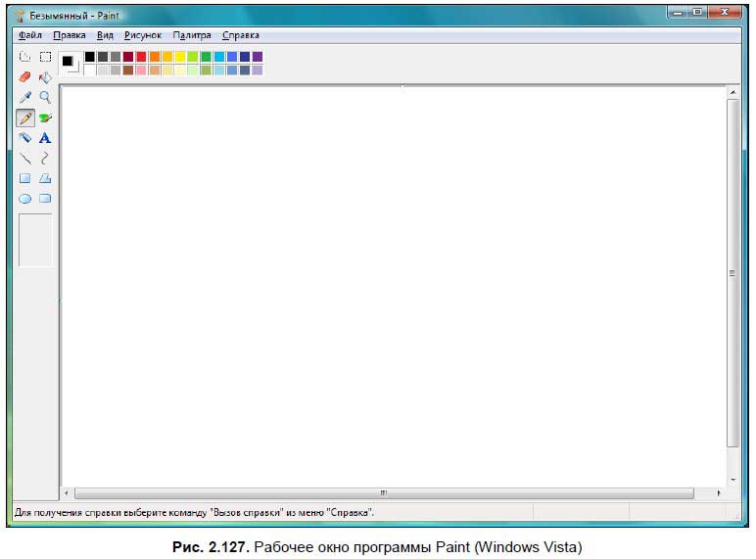Select the Curve tool

(x=45, y=158)
